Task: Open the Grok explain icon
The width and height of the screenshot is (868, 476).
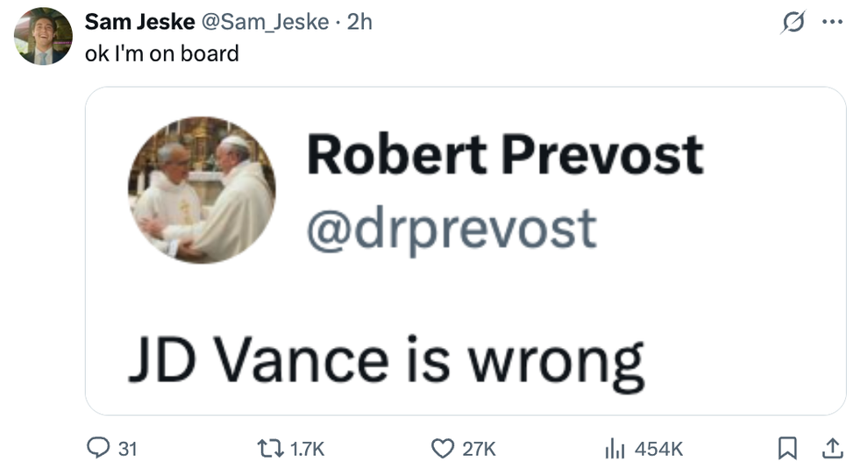Action: tap(793, 24)
